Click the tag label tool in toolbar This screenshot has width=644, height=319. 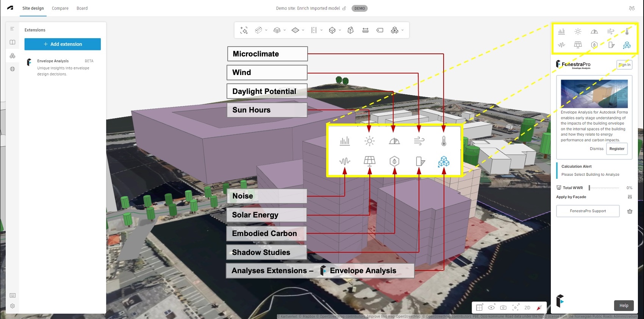point(380,30)
